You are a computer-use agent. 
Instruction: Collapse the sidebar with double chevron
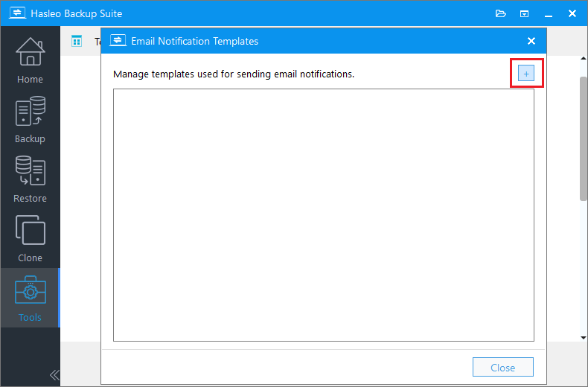(54, 374)
